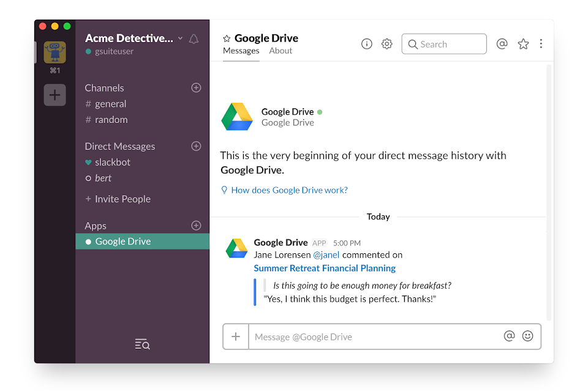Add a new channel via plus icon
Image resolution: width=588 pixels, height=391 pixels.
[x=196, y=88]
